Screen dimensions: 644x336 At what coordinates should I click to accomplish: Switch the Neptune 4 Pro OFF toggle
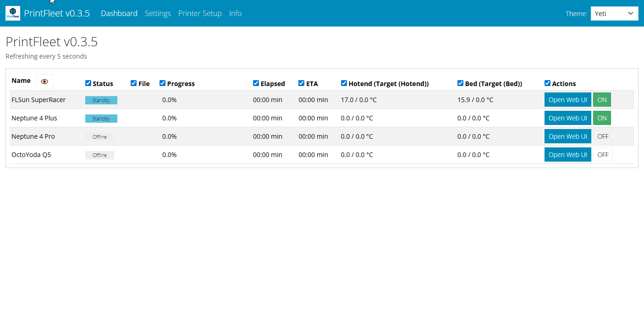coord(603,136)
